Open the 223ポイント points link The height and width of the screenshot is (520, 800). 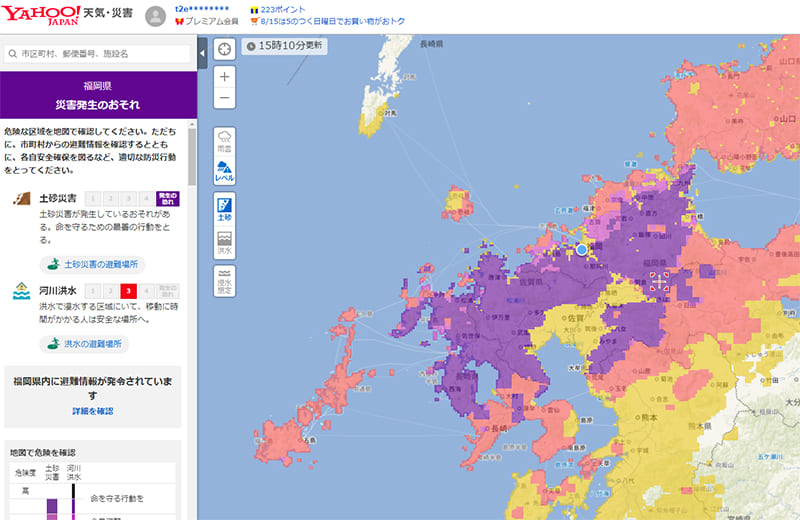click(278, 9)
